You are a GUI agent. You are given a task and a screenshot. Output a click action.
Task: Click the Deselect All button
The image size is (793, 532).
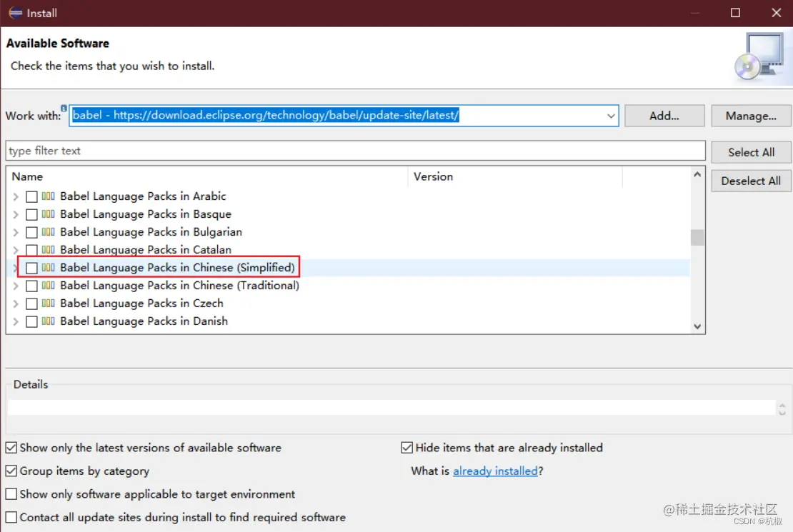pyautogui.click(x=751, y=181)
